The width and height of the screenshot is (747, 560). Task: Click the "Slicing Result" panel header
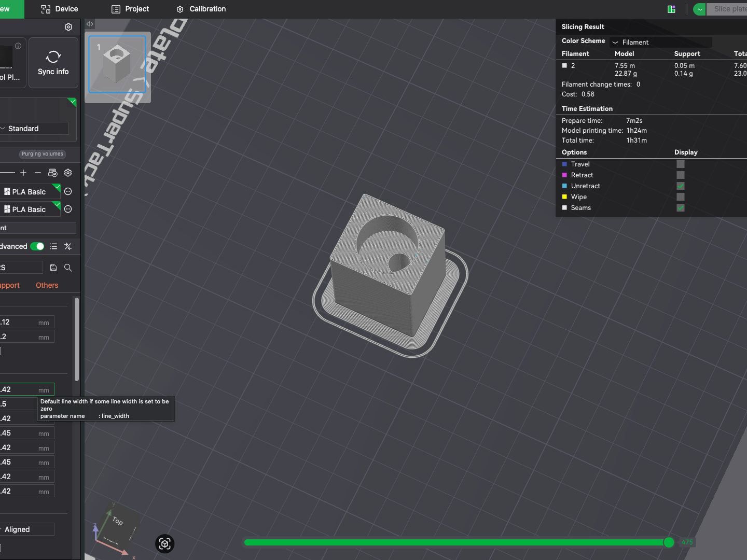[583, 26]
